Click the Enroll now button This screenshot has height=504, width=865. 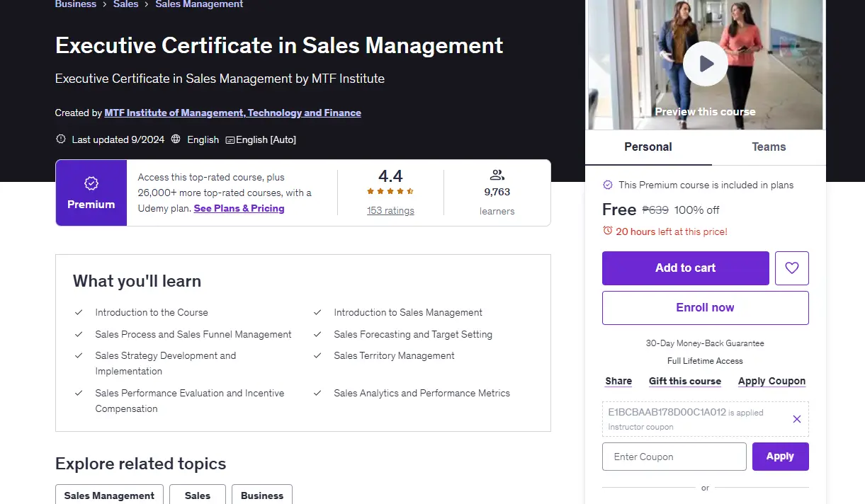[x=706, y=308]
